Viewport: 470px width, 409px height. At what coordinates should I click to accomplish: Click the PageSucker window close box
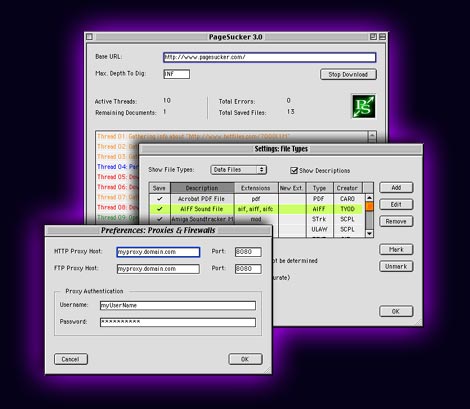pos(89,37)
